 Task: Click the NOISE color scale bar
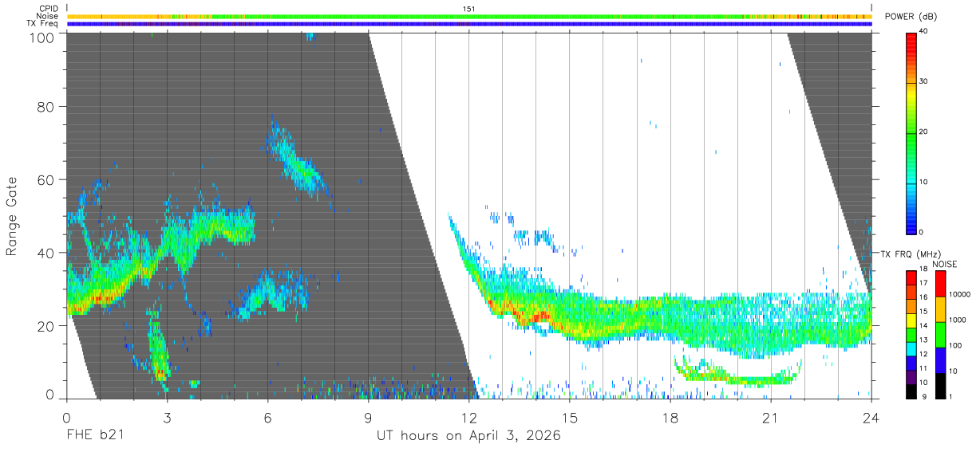click(941, 334)
